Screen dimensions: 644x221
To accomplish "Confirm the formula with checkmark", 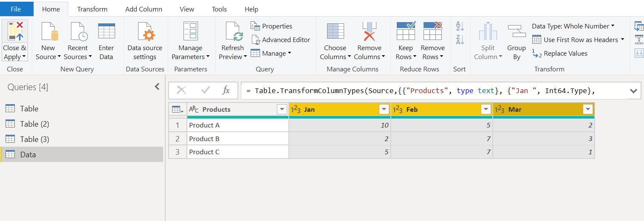I will point(206,90).
